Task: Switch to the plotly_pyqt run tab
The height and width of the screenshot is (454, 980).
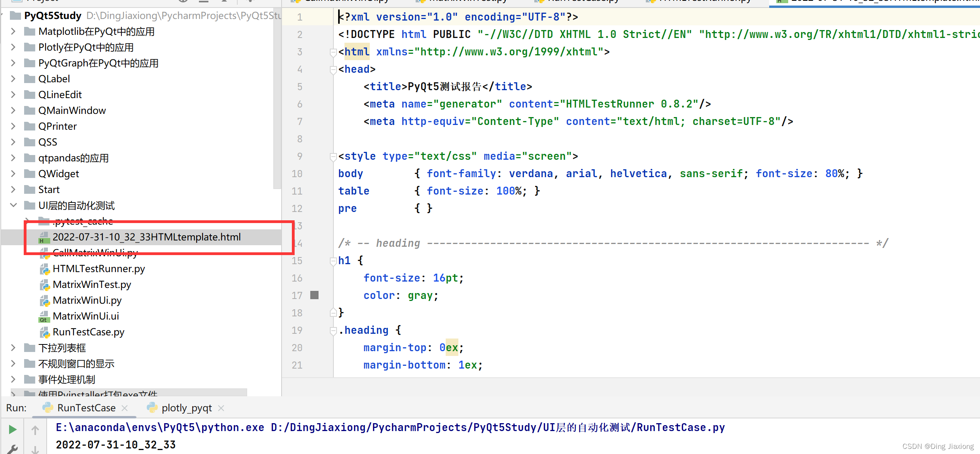Action: pos(186,408)
